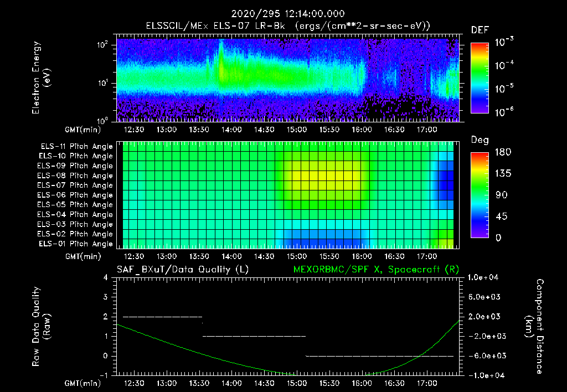This screenshot has height=392, width=567.
Task: Select the Electron Energy (eV) axis label
Action: 41,78
